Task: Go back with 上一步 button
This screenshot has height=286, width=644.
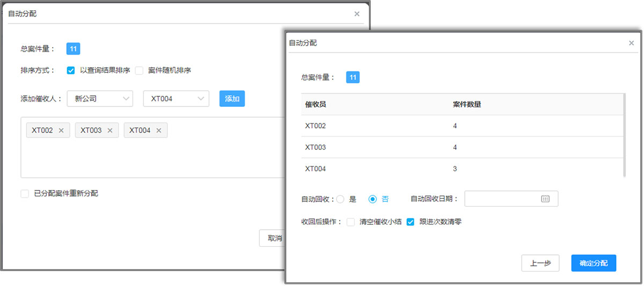Action: pos(540,263)
